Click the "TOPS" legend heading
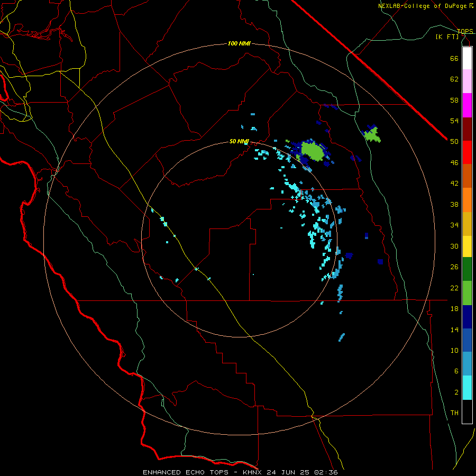 [x=465, y=31]
